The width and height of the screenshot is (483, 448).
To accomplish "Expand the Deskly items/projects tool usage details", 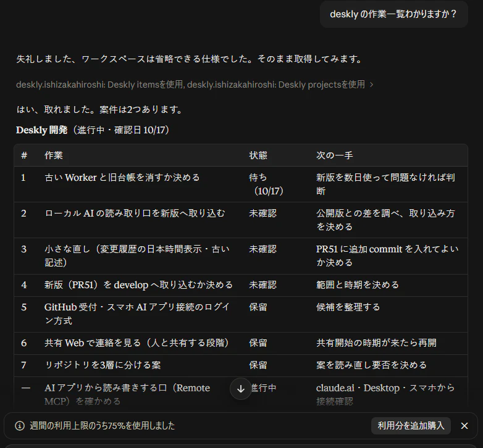I will pyautogui.click(x=195, y=85).
